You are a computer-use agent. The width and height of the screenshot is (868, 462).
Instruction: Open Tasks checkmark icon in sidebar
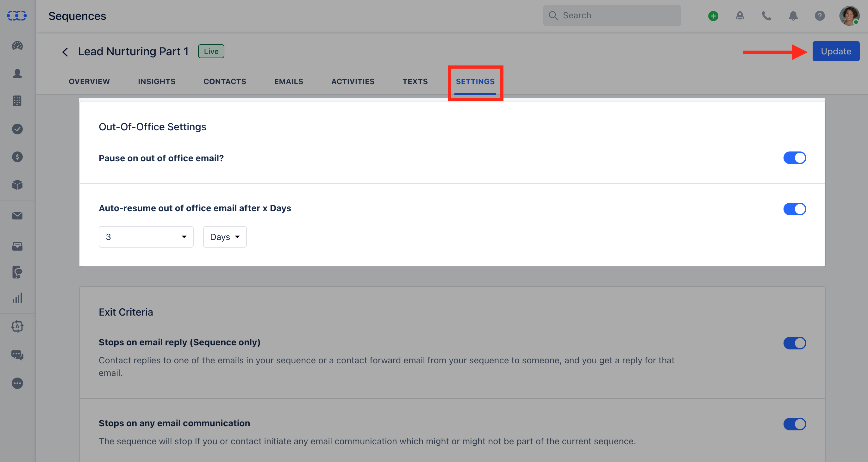(x=17, y=129)
